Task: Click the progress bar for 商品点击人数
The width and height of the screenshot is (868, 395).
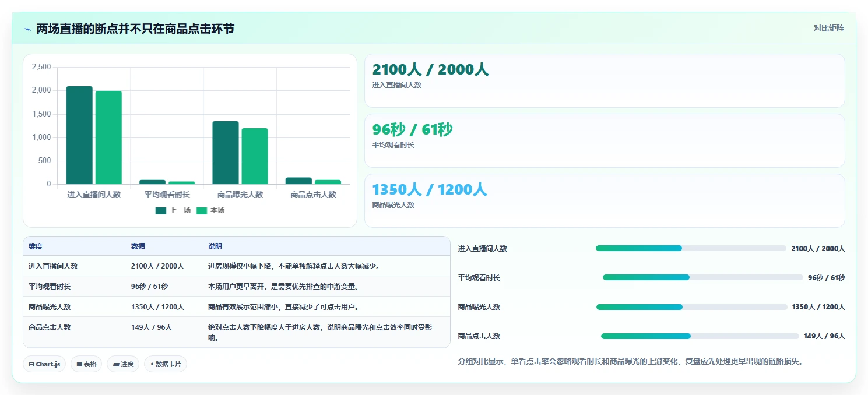Action: click(x=700, y=336)
